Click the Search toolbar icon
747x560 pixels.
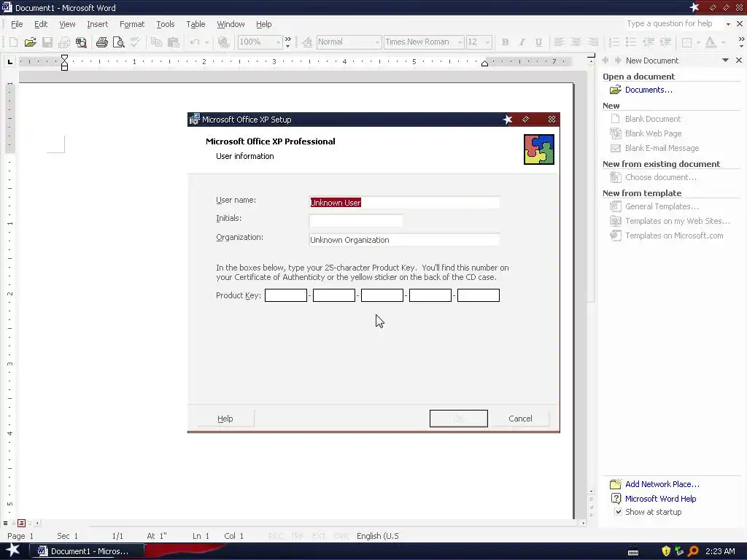pyautogui.click(x=81, y=42)
